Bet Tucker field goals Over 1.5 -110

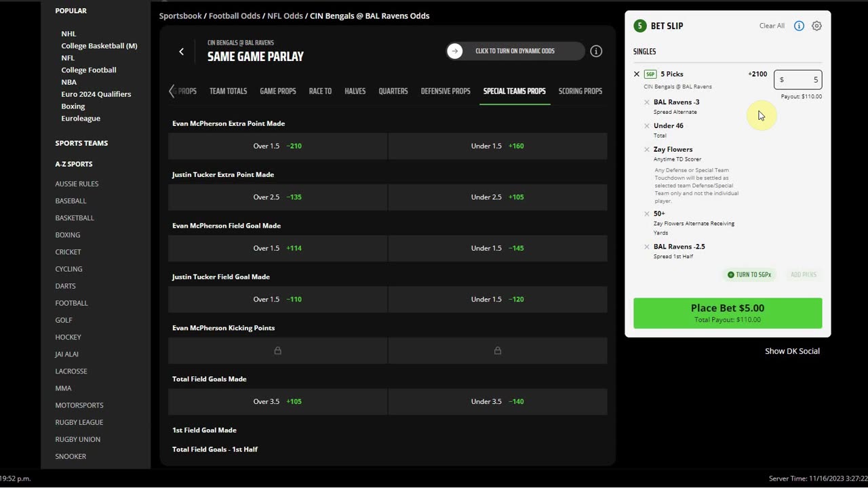click(277, 299)
